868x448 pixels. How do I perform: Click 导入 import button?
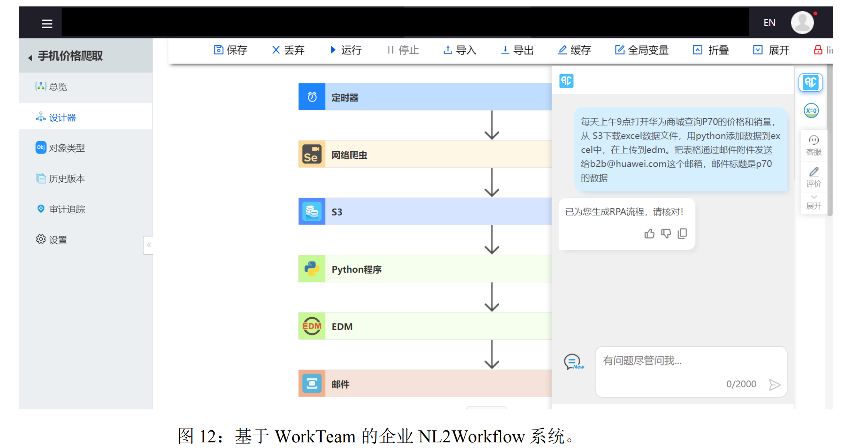(x=460, y=50)
